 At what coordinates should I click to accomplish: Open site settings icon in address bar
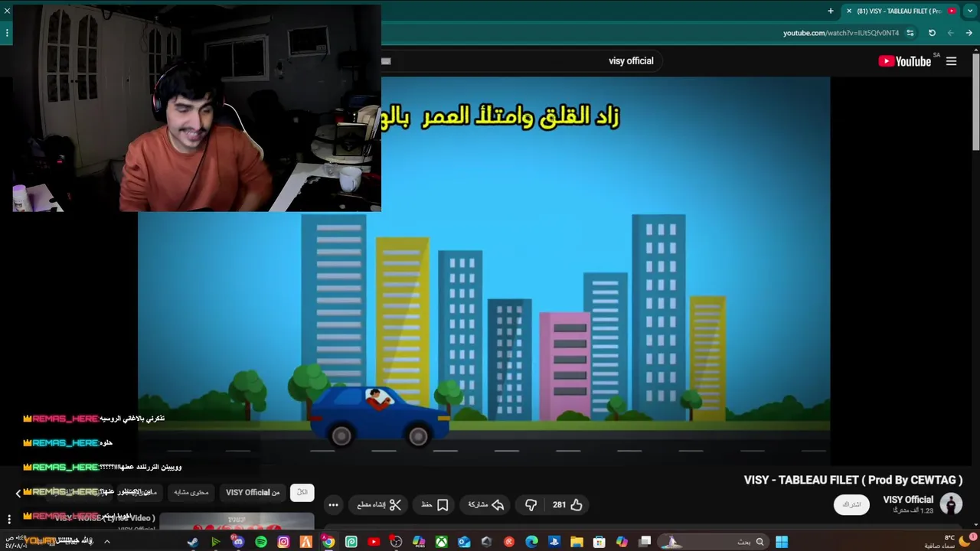pos(910,33)
